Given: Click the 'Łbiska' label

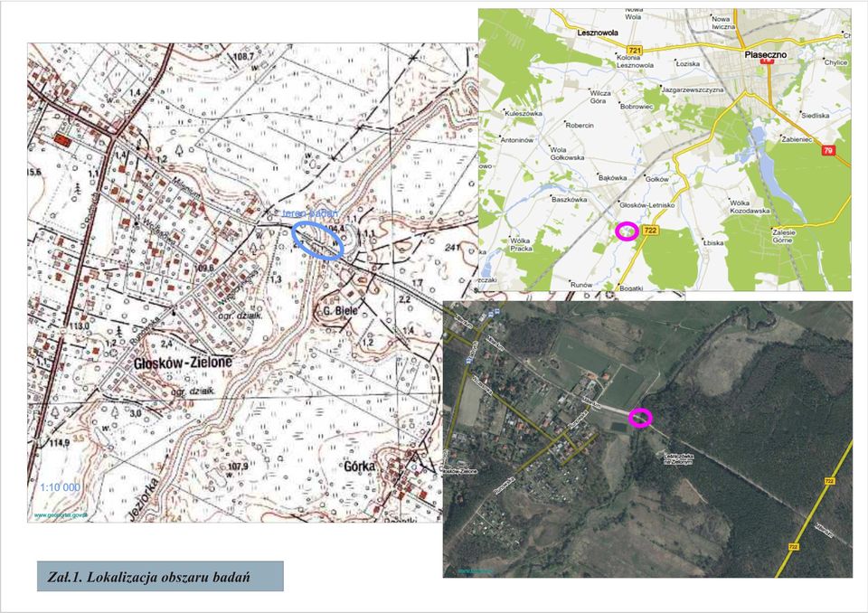Looking at the screenshot, I should (x=713, y=242).
